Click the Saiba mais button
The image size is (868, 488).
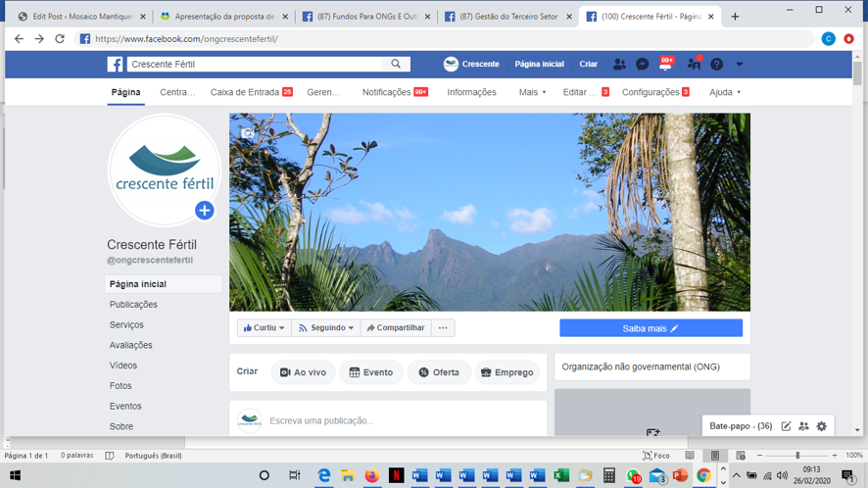[x=651, y=328]
